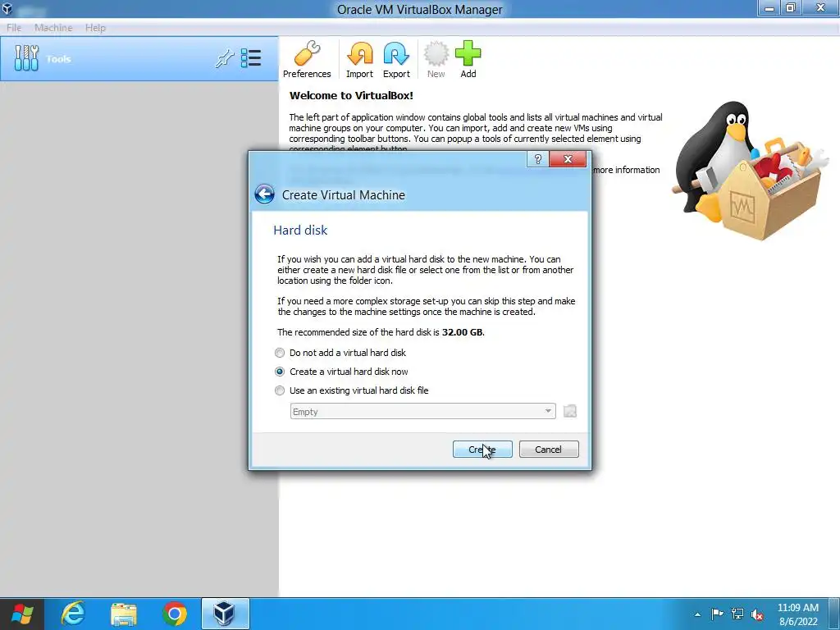Open Google Chrome from taskbar

click(175, 614)
